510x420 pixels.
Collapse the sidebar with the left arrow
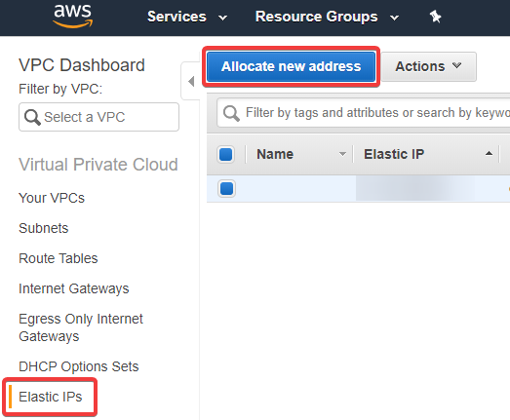(191, 81)
